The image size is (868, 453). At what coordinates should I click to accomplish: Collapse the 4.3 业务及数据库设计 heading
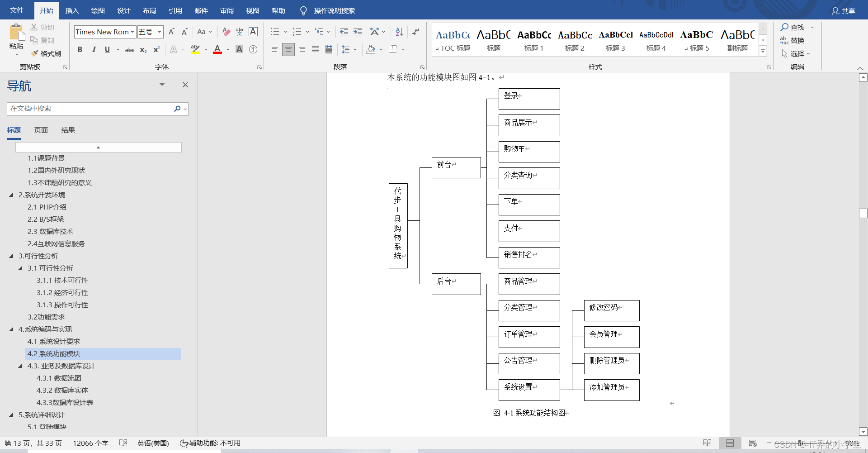click(20, 366)
